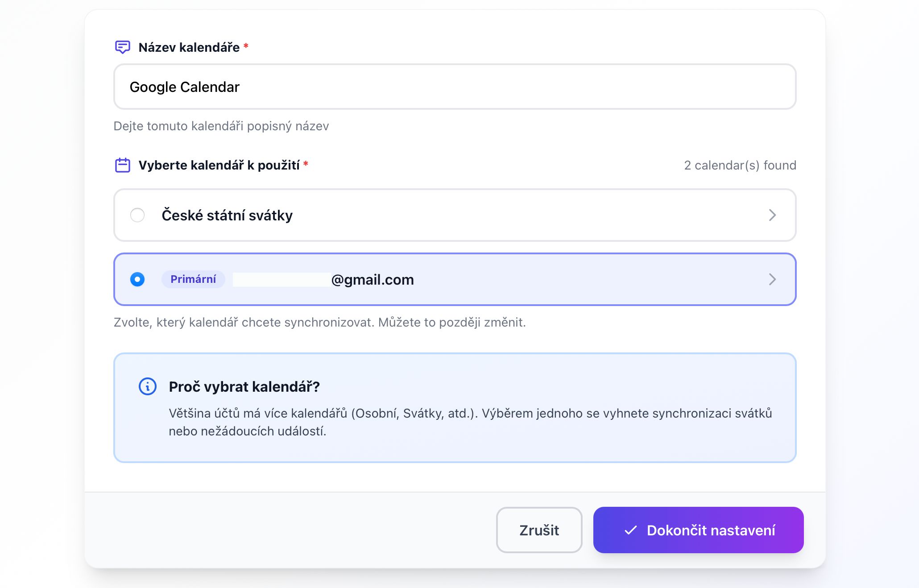Select the České státní svátky radio button

137,215
